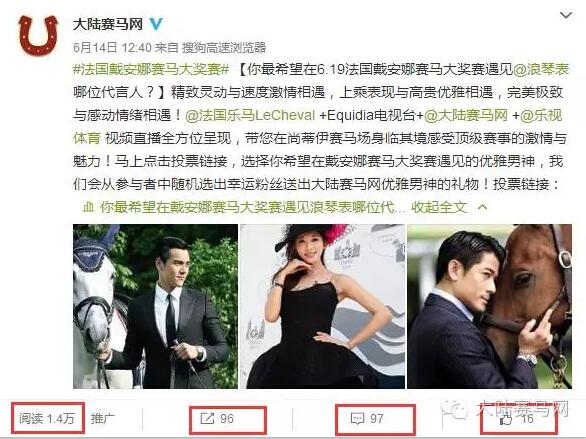Open photo of man with white horse

tap(155, 306)
